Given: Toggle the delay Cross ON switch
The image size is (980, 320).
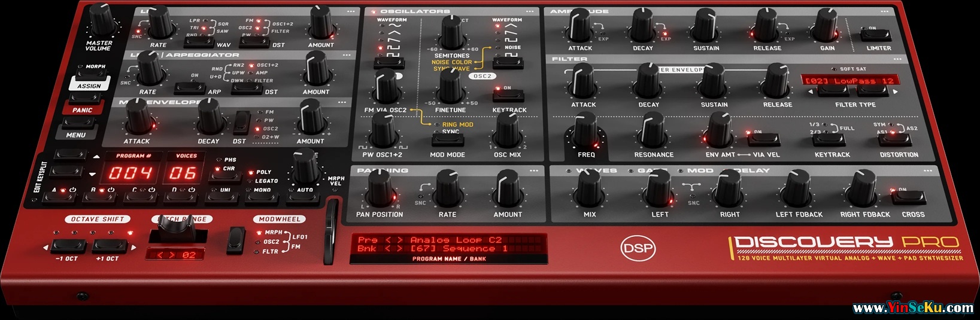Looking at the screenshot, I should click(909, 197).
